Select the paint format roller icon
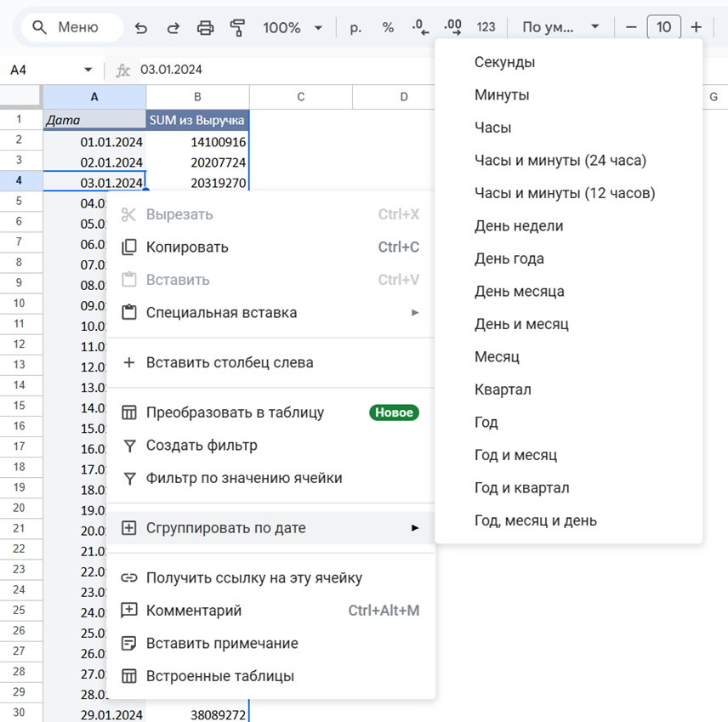Image resolution: width=728 pixels, height=722 pixels. tap(237, 28)
